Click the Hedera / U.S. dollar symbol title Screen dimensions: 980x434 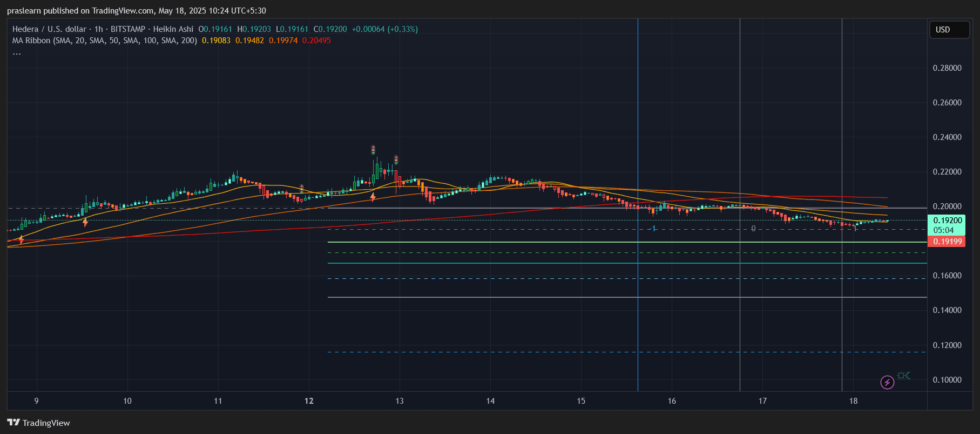[x=49, y=29]
